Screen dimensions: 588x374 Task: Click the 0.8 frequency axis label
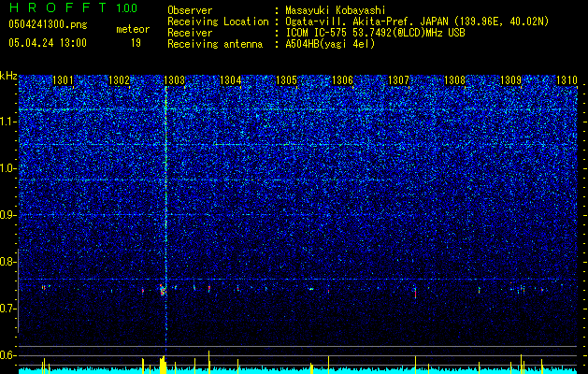7,262
